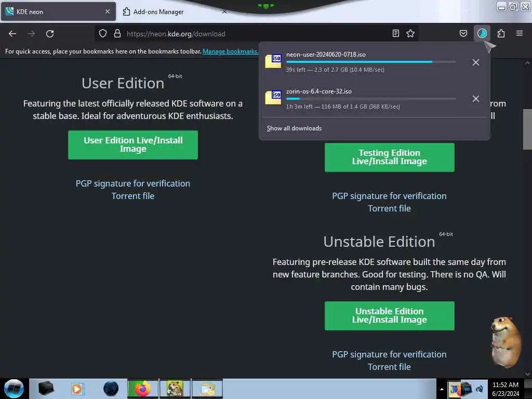This screenshot has height=399, width=532.
Task: Open tracking protection shield icon
Action: [103, 34]
